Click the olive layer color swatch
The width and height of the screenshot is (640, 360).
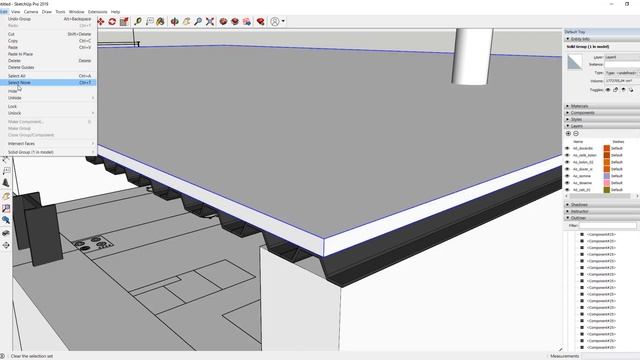point(607,190)
